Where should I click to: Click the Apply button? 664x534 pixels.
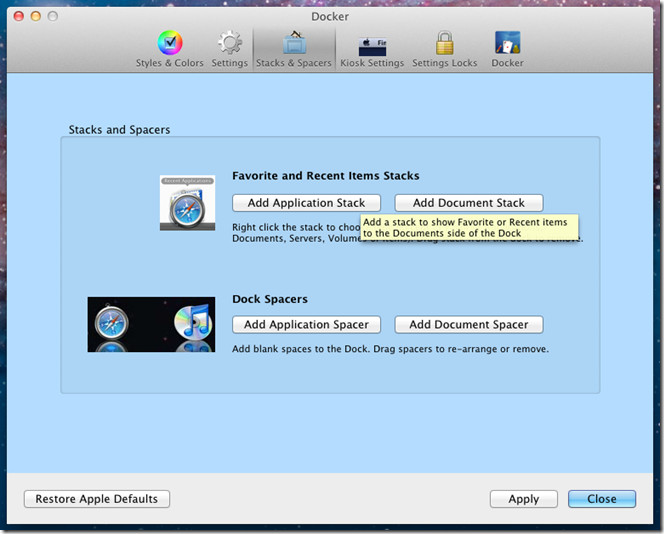[524, 499]
